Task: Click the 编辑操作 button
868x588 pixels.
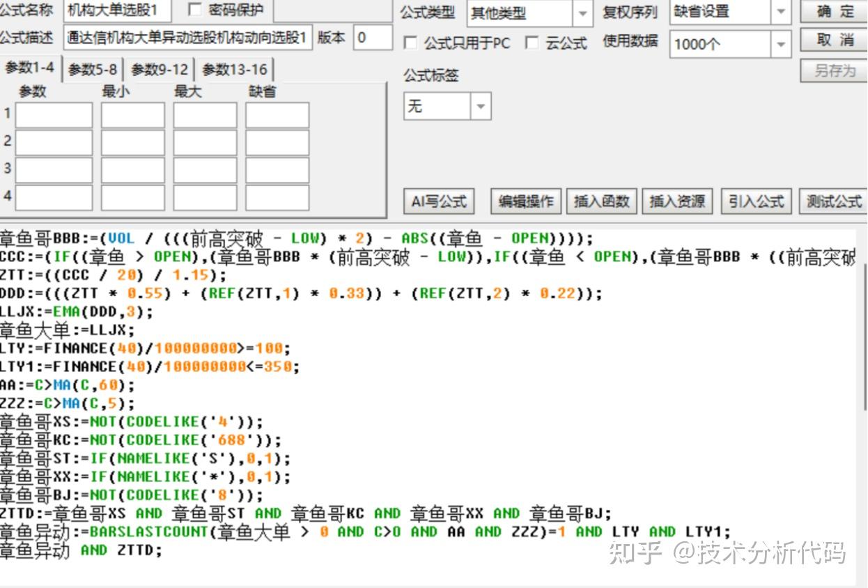Action: click(526, 201)
